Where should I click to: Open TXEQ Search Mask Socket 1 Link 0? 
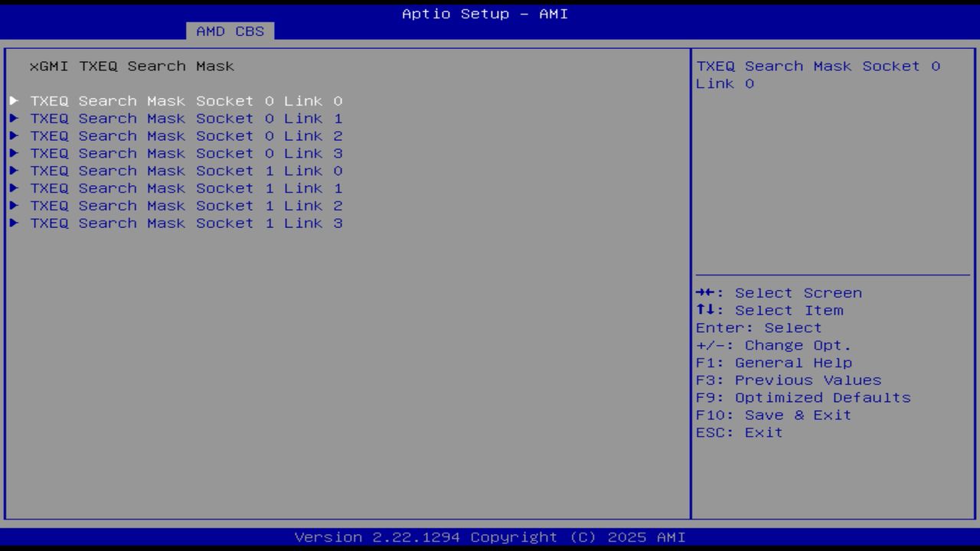[x=186, y=171]
